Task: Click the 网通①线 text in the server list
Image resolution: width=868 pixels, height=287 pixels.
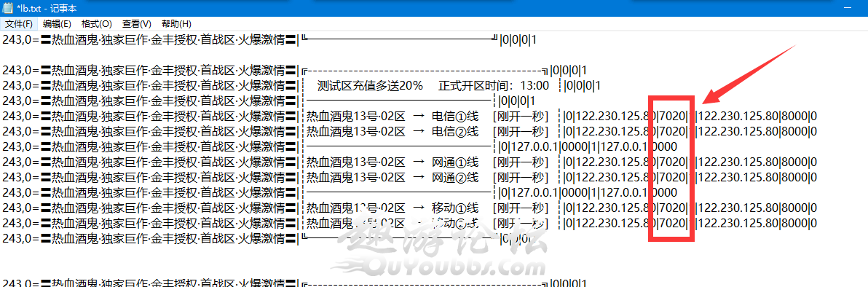Action: [x=455, y=162]
